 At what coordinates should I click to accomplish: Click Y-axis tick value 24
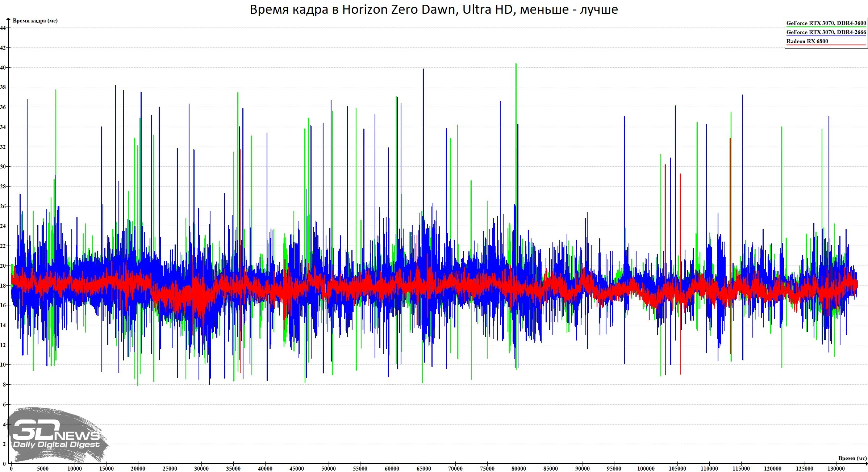tap(3, 226)
